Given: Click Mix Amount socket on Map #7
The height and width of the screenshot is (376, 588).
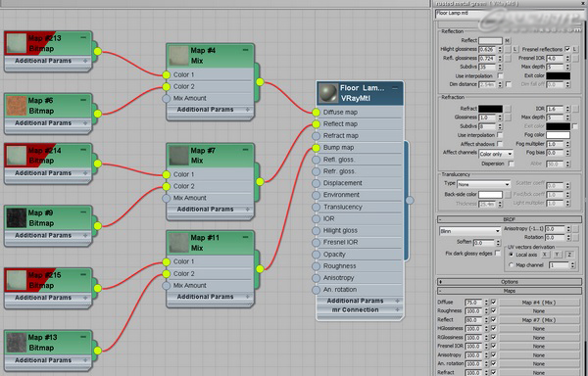Looking at the screenshot, I should point(167,198).
